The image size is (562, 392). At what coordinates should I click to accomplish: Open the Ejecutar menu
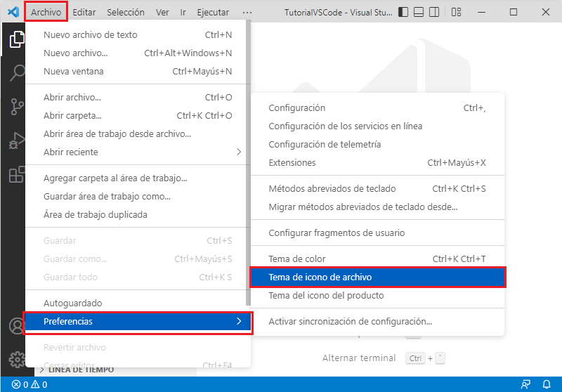click(213, 12)
